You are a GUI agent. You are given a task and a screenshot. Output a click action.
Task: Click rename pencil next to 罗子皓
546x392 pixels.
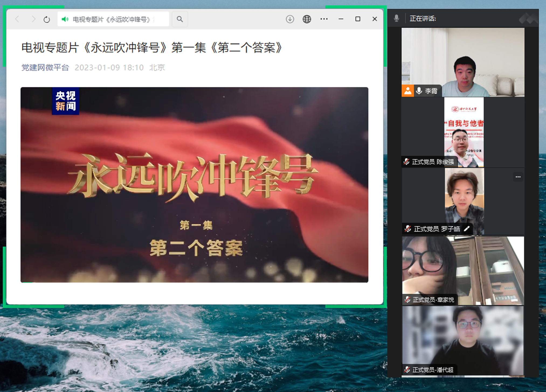(467, 229)
